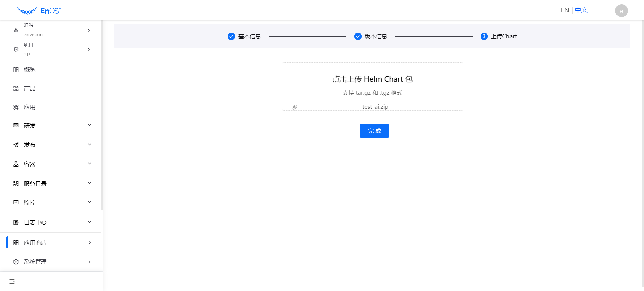Image resolution: width=644 pixels, height=291 pixels.
Task: Open the 概览 overview icon in sidebar
Action: click(x=16, y=70)
